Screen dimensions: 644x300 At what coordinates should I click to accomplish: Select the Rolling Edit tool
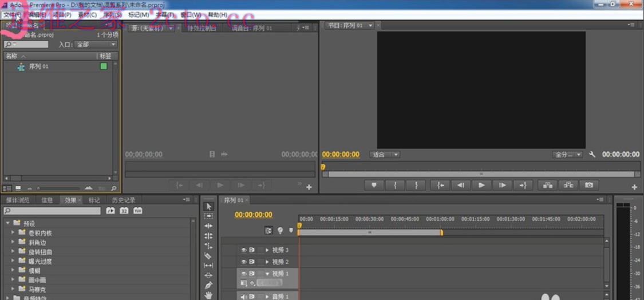pos(208,236)
